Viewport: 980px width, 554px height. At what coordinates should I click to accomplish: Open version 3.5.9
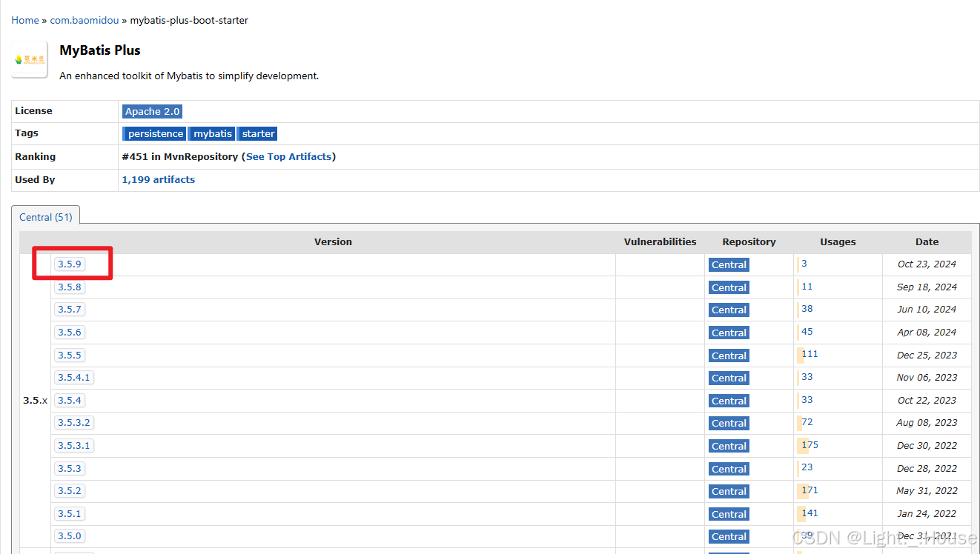click(x=70, y=264)
